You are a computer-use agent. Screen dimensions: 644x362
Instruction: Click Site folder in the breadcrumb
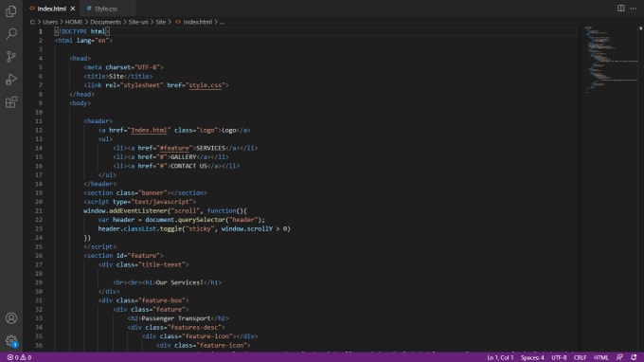coord(161,22)
